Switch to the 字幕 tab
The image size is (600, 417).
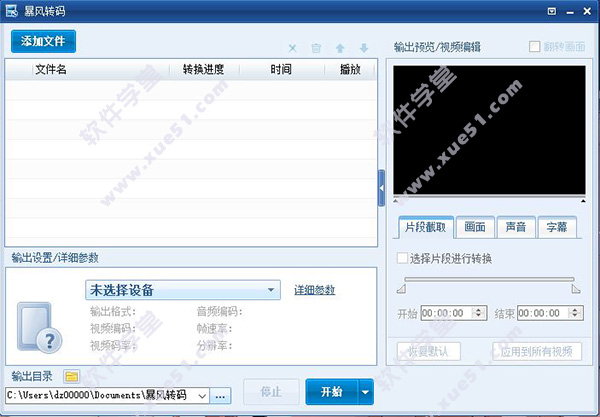pos(557,227)
